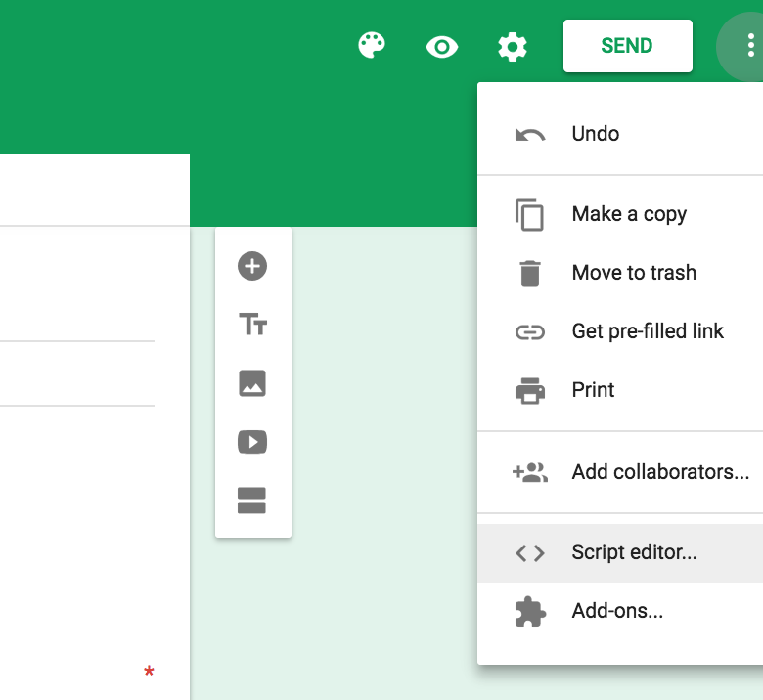Click the printer icon
This screenshot has height=700, width=763.
(530, 391)
